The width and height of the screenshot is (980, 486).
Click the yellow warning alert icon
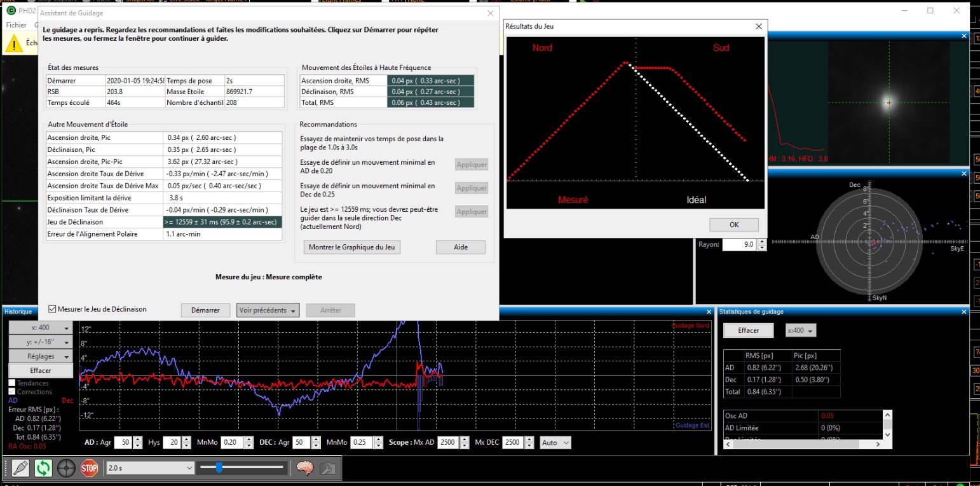pyautogui.click(x=14, y=43)
